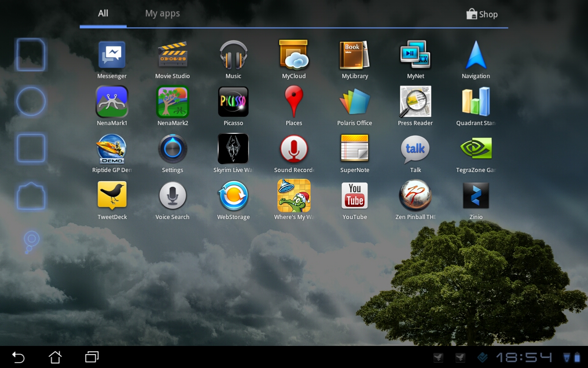Tap the Back navigation button
The height and width of the screenshot is (368, 588).
tap(18, 357)
